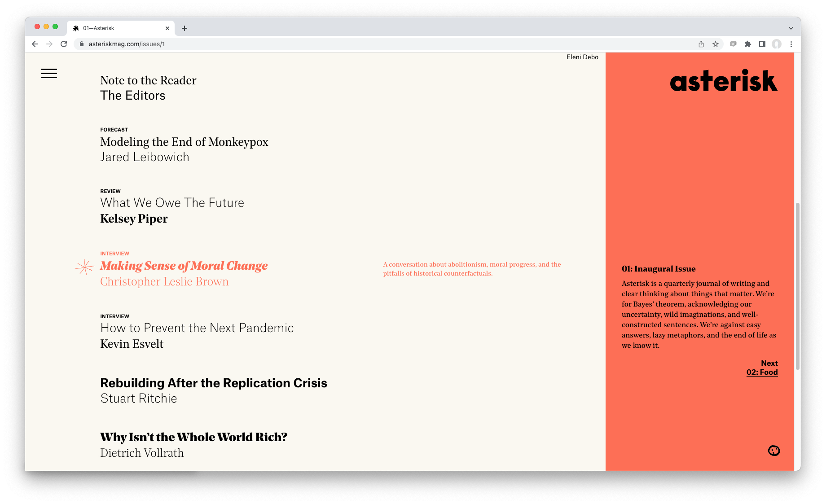The height and width of the screenshot is (504, 826).
Task: Click the browser forward arrow
Action: 49,44
